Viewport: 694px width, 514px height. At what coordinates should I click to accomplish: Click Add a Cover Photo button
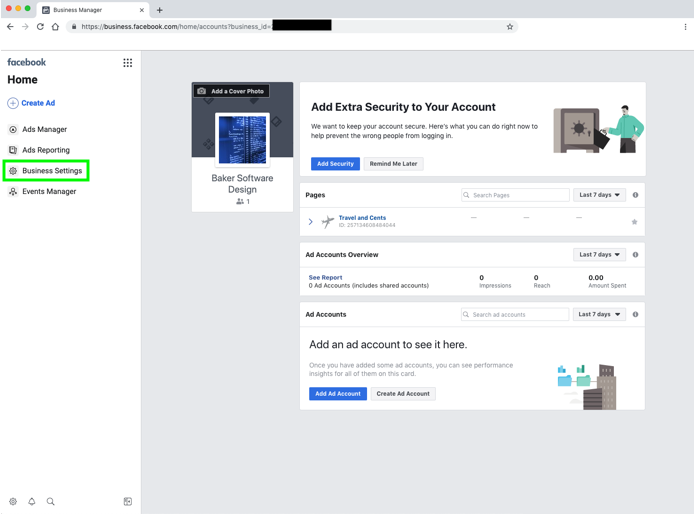pos(231,91)
